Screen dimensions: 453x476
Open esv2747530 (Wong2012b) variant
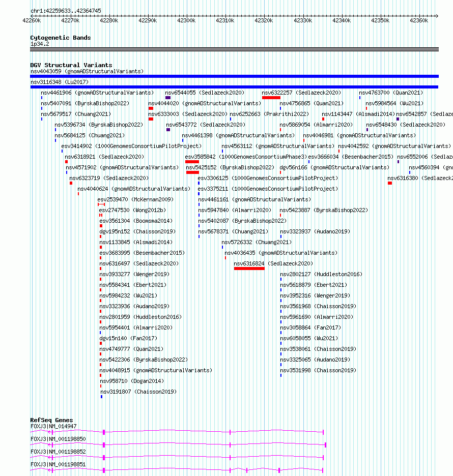point(132,210)
